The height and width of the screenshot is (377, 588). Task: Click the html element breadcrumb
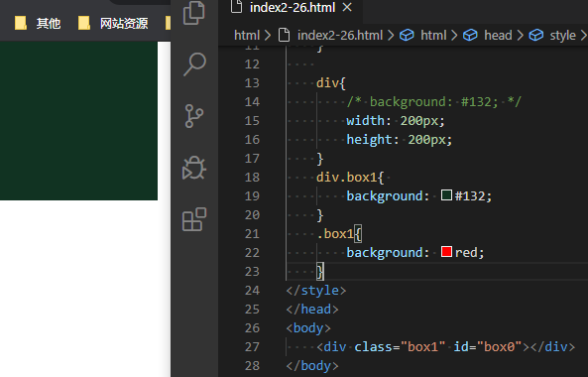[433, 36]
